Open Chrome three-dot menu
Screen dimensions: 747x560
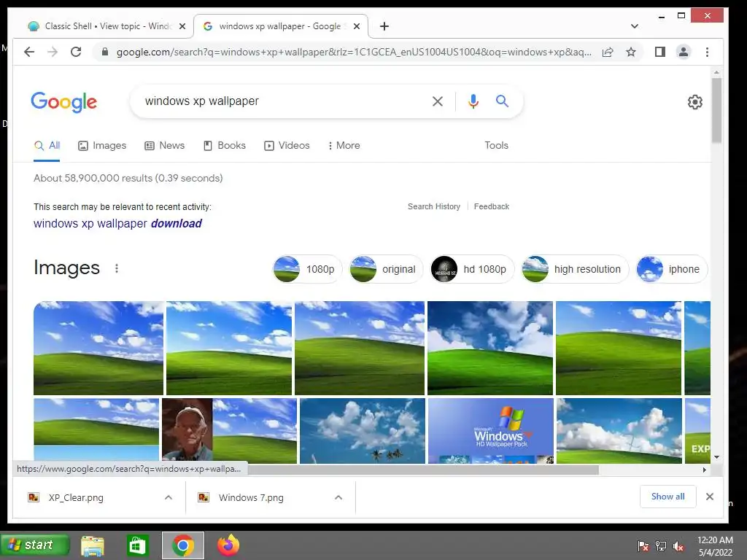(707, 52)
